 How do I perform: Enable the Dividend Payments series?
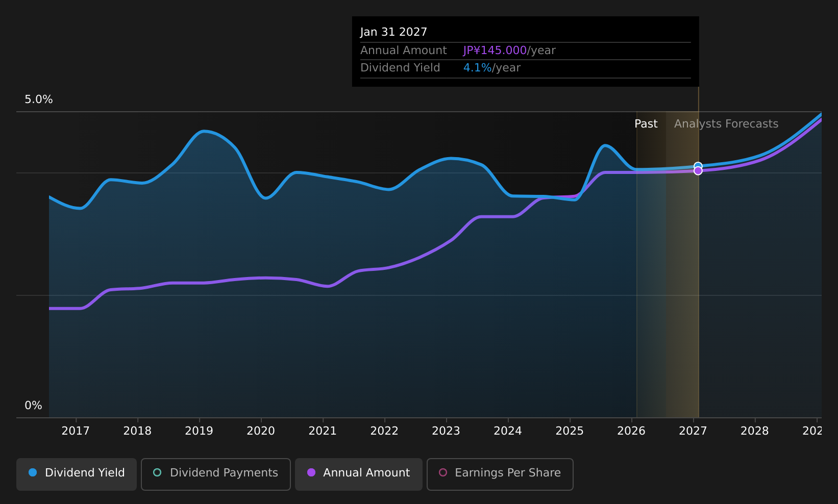216,474
